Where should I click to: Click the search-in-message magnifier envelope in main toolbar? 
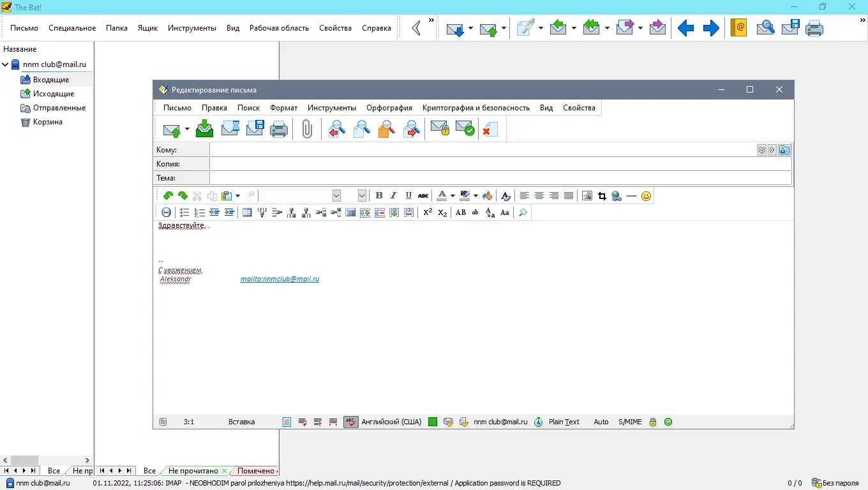click(x=765, y=27)
